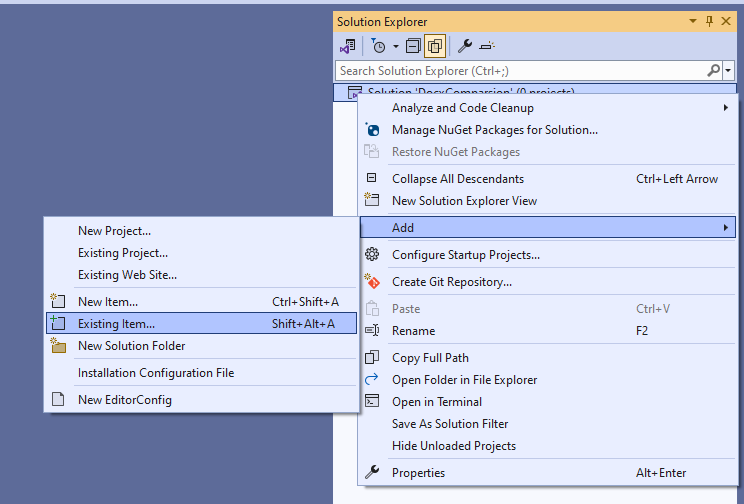Choose Collapse All Descendants
The image size is (744, 504).
[x=548, y=179]
